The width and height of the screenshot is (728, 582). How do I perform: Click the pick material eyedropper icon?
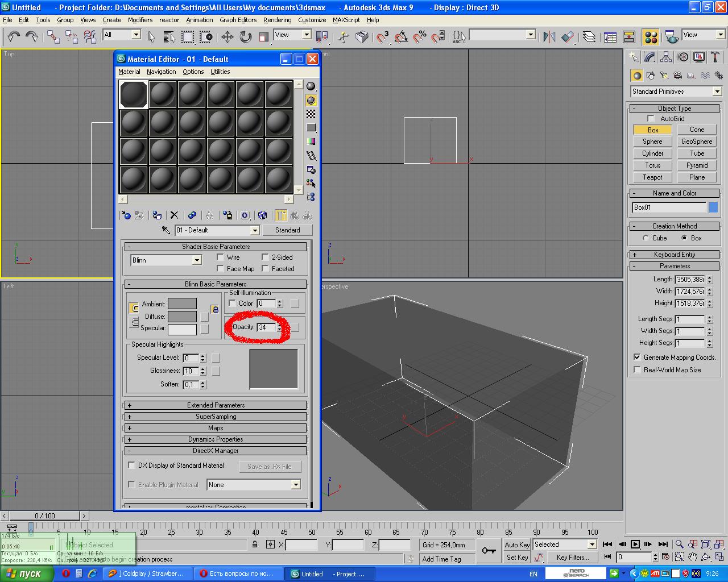click(x=166, y=230)
